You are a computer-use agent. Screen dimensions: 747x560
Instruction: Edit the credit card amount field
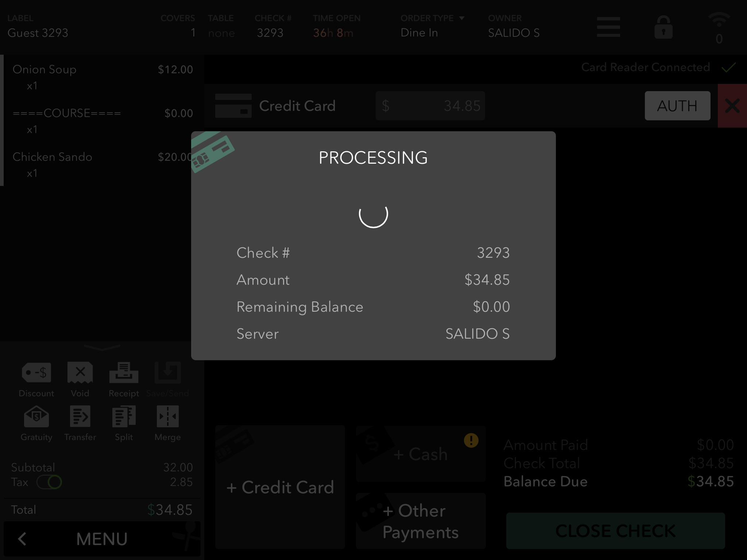[430, 106]
